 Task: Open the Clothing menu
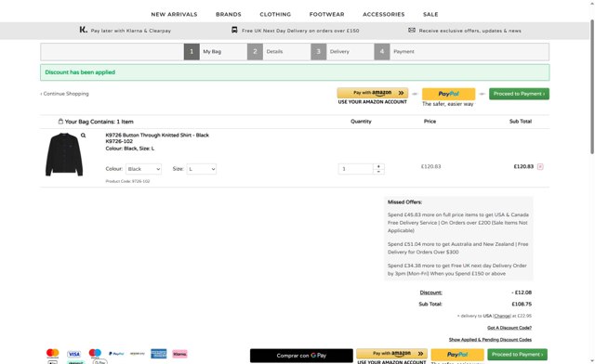(x=275, y=15)
